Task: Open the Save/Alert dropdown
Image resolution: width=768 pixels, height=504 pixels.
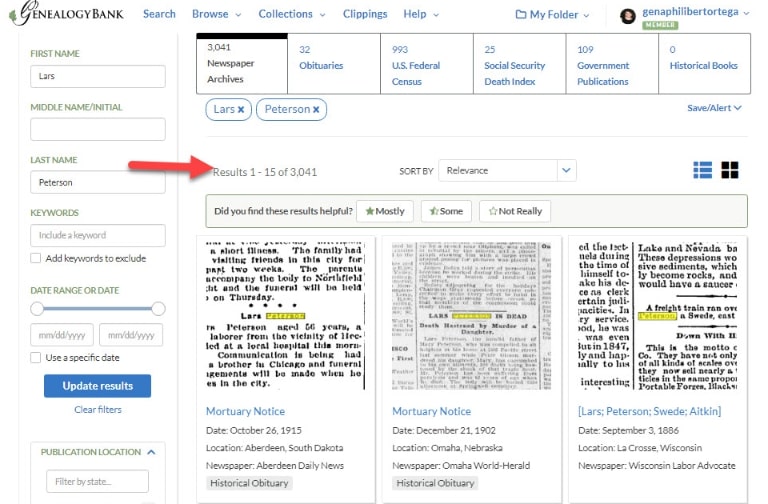Action: click(x=714, y=108)
